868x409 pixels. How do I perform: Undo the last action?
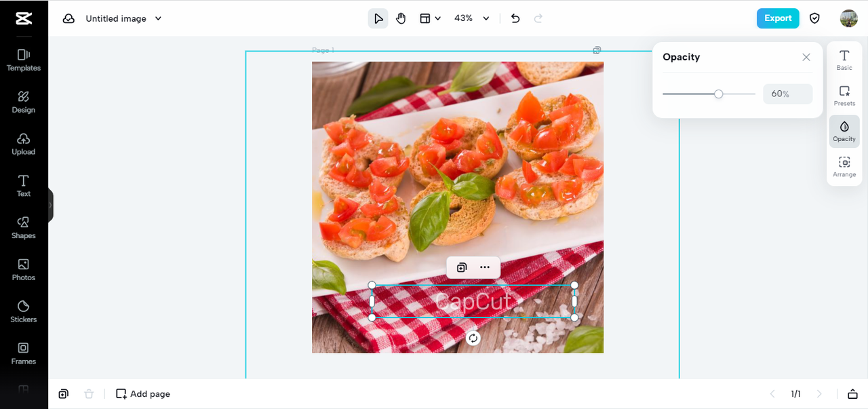(x=515, y=18)
